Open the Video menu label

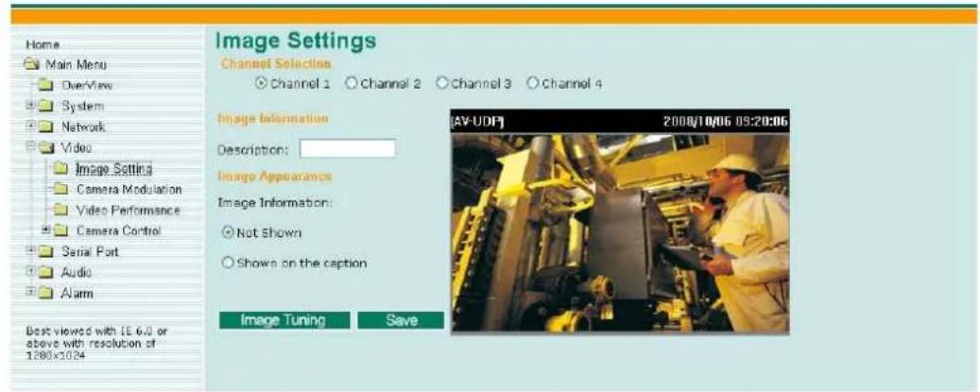click(77, 148)
